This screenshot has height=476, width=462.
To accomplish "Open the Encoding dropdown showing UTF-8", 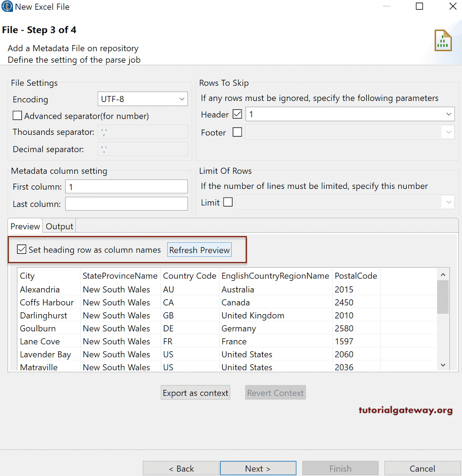I will tap(182, 99).
